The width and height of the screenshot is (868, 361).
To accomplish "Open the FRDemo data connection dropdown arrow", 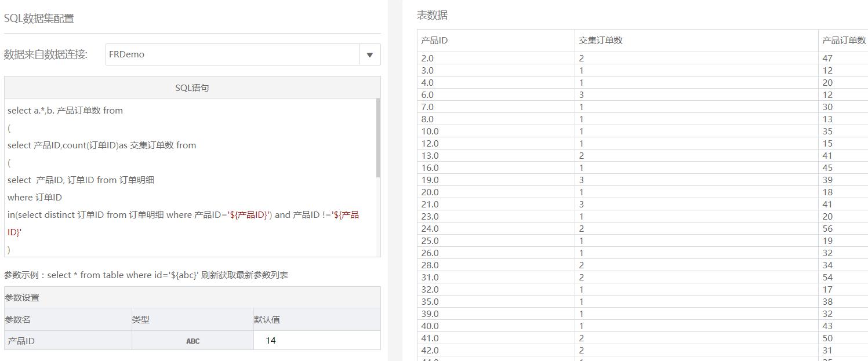I will [369, 54].
